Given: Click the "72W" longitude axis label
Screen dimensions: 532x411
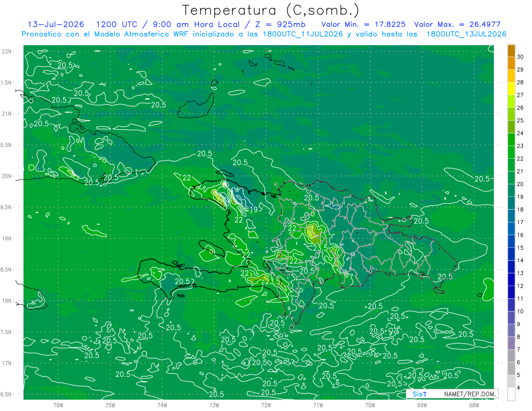Looking at the screenshot, I should [x=266, y=405].
